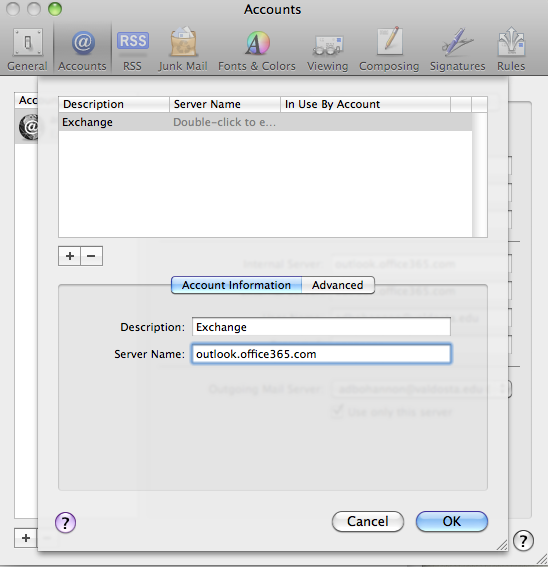548x567 pixels.
Task: Cancel the server list sheet
Action: click(368, 521)
